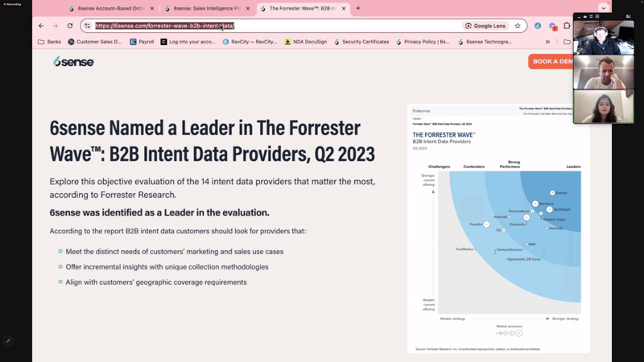This screenshot has height=362, width=644.
Task: Open the RevCity bookmark
Action: (250, 42)
